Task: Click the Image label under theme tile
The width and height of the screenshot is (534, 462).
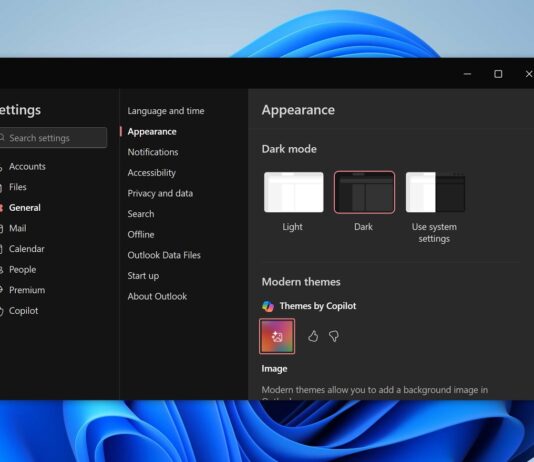Action: tap(274, 369)
